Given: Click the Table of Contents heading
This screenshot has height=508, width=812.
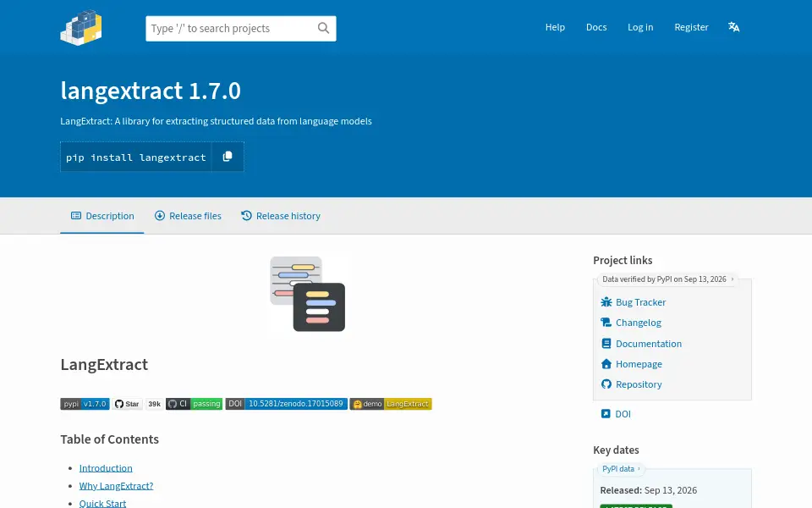Looking at the screenshot, I should [x=110, y=439].
